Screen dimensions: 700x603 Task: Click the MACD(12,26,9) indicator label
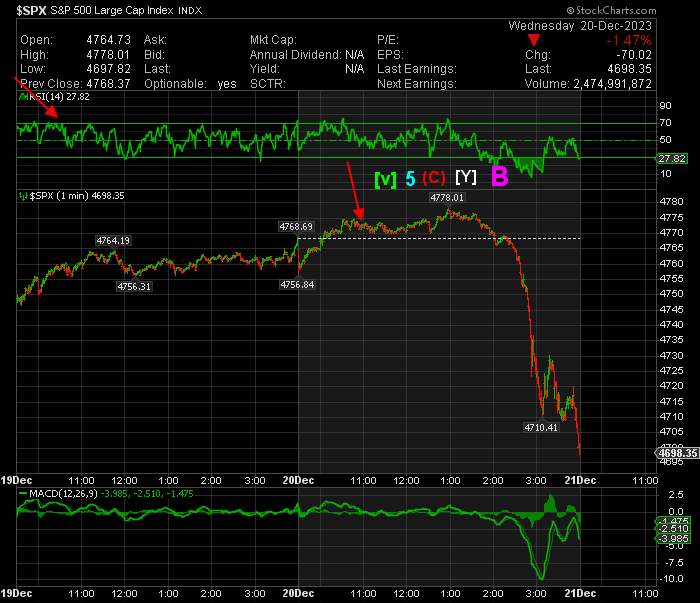click(x=63, y=494)
